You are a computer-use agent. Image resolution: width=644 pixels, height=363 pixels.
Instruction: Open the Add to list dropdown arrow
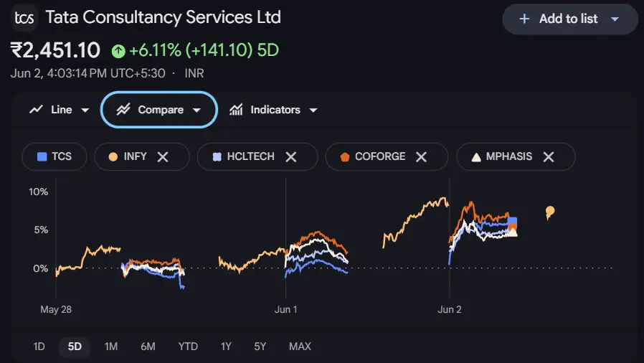pos(615,19)
